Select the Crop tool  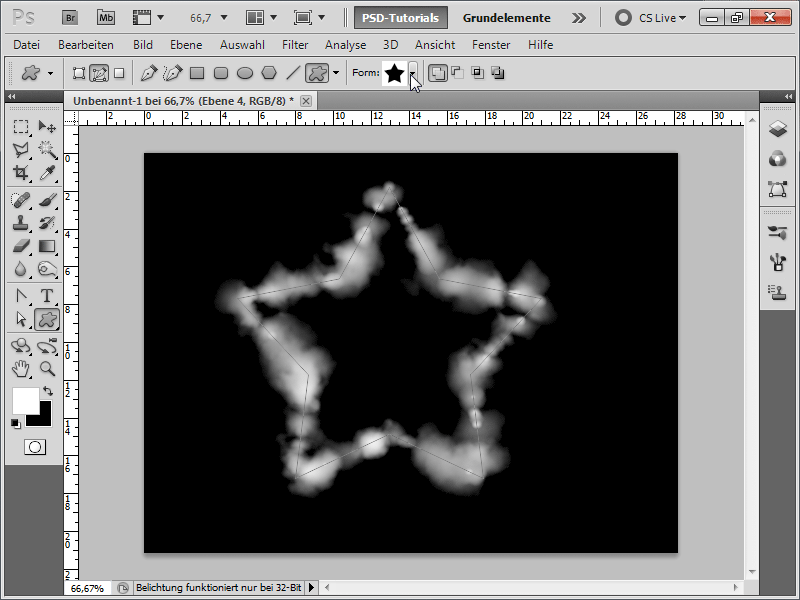tap(21, 173)
